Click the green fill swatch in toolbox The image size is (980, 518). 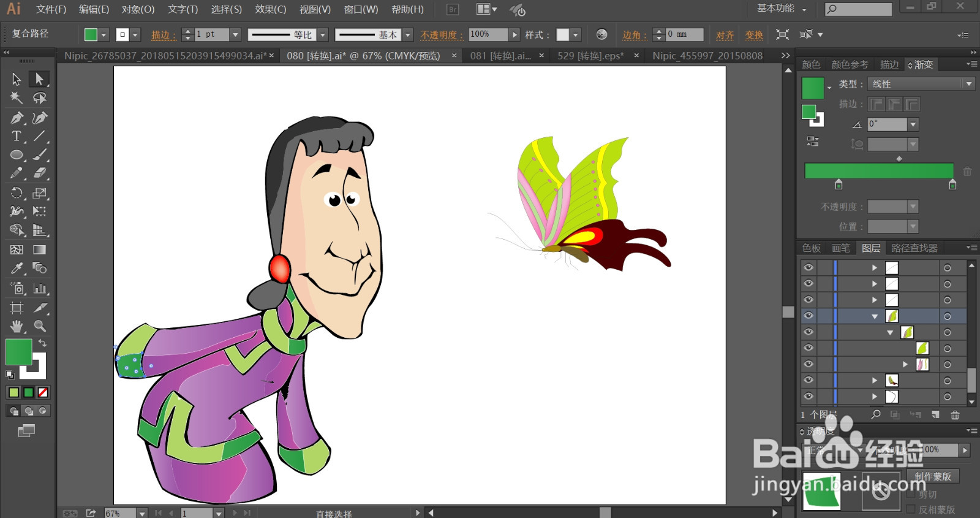18,352
